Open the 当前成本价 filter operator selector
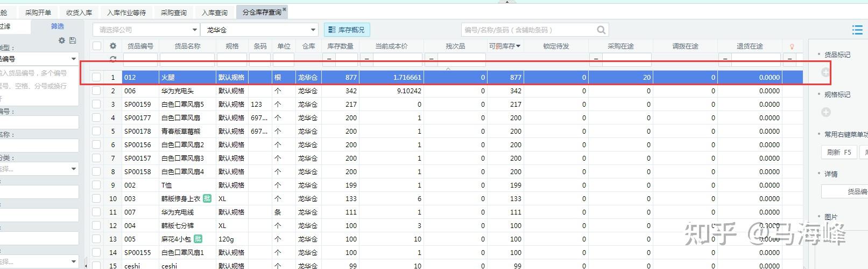This screenshot has height=269, width=868. (x=366, y=59)
